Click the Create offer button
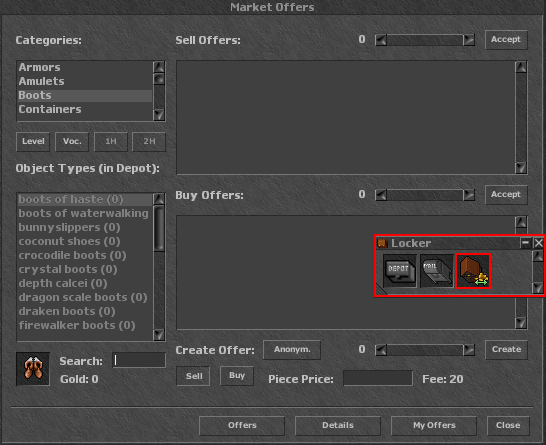The height and width of the screenshot is (445, 546). tap(506, 350)
